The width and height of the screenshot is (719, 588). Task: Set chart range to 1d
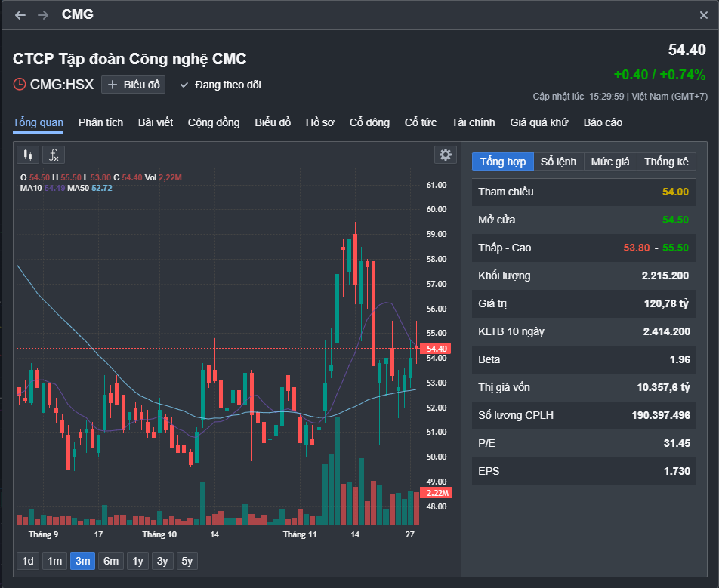[28, 561]
